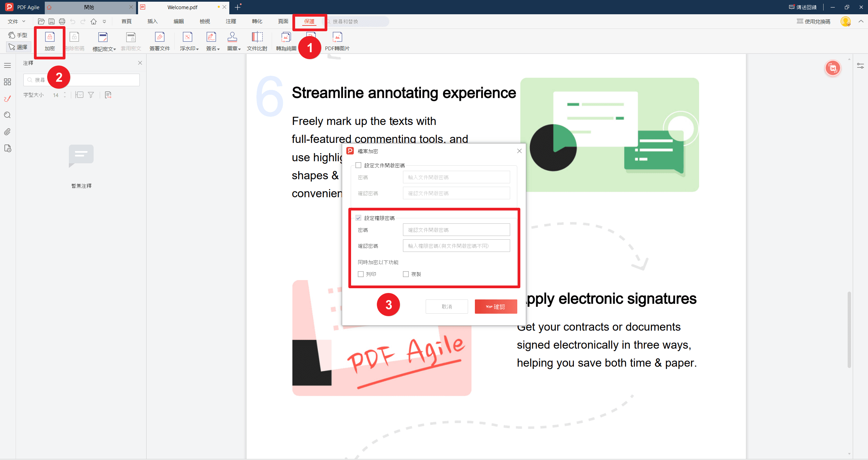The height and width of the screenshot is (460, 868).
Task: Uncheck the 設定權限密碼 checkbox
Action: (359, 218)
